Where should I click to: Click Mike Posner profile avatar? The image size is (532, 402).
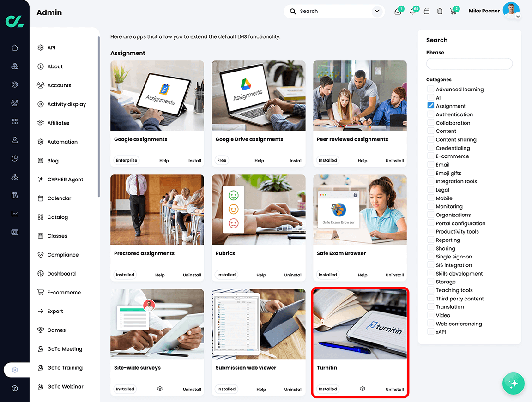pyautogui.click(x=511, y=10)
